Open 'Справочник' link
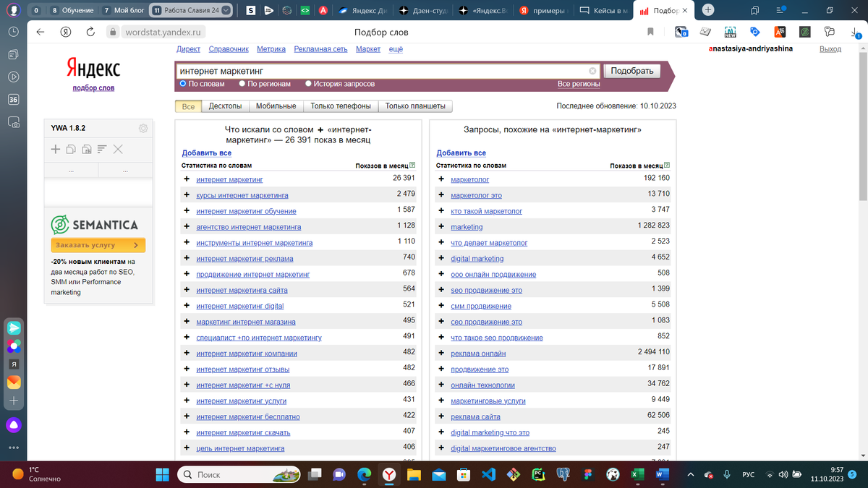 pyautogui.click(x=229, y=49)
